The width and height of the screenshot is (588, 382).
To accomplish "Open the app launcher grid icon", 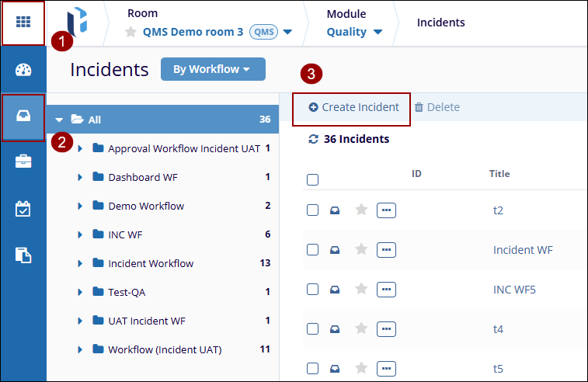I will coord(23,23).
